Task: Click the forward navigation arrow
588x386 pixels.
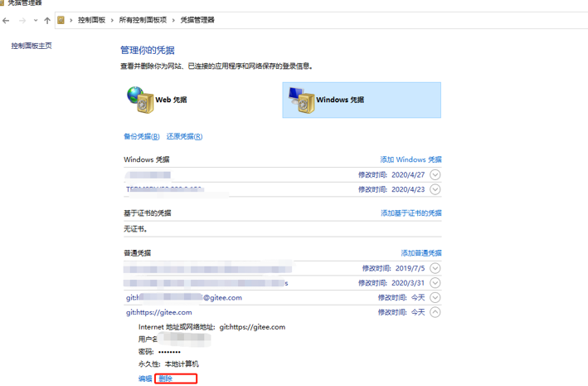Action: [22, 21]
